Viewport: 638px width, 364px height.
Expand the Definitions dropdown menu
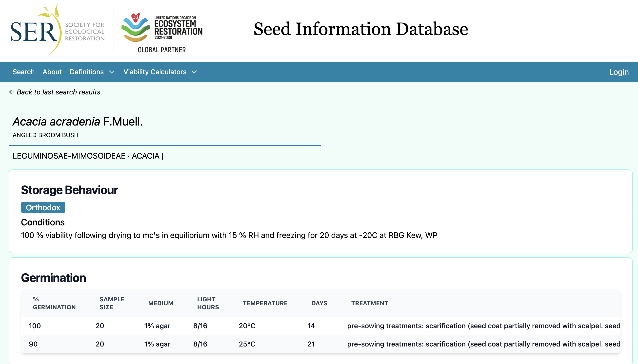pos(87,72)
